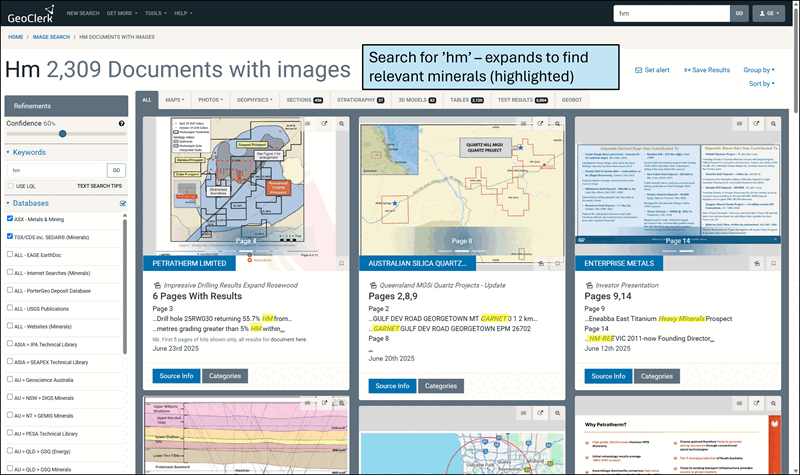Click the Set alert envelope icon
This screenshot has width=800, height=475.
click(638, 70)
